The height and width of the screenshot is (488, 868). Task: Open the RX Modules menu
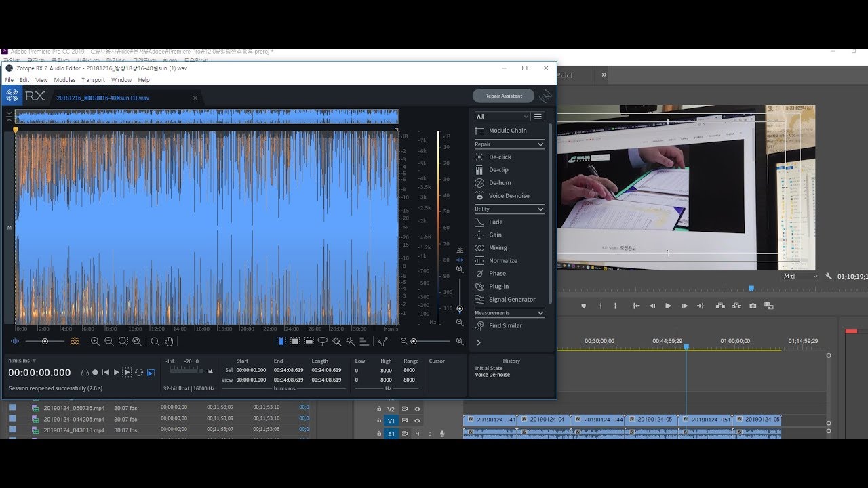click(64, 80)
